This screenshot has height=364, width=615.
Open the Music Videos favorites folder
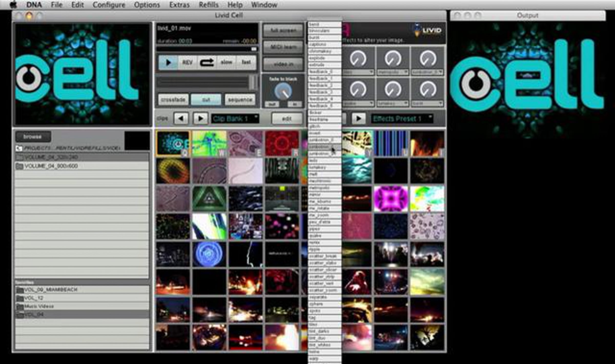coord(39,306)
